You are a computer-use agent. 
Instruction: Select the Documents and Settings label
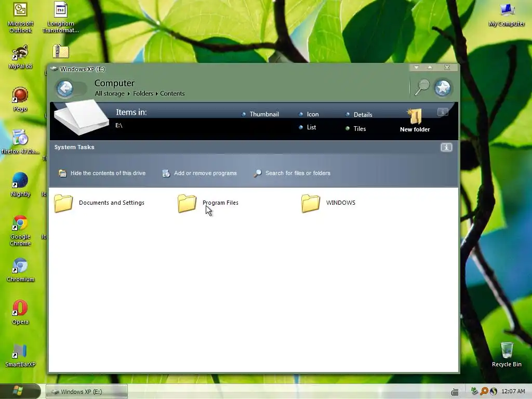tap(112, 203)
